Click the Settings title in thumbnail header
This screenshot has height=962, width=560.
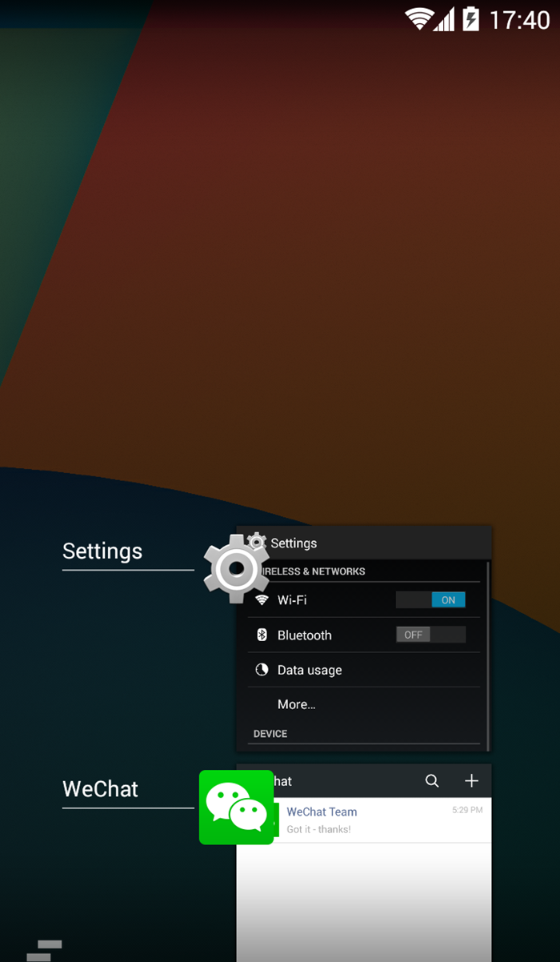[x=294, y=543]
